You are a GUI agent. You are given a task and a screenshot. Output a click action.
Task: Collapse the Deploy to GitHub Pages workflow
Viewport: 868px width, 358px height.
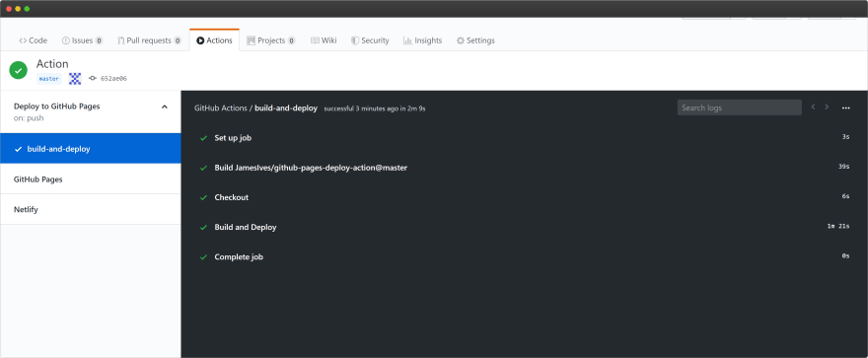pos(164,107)
